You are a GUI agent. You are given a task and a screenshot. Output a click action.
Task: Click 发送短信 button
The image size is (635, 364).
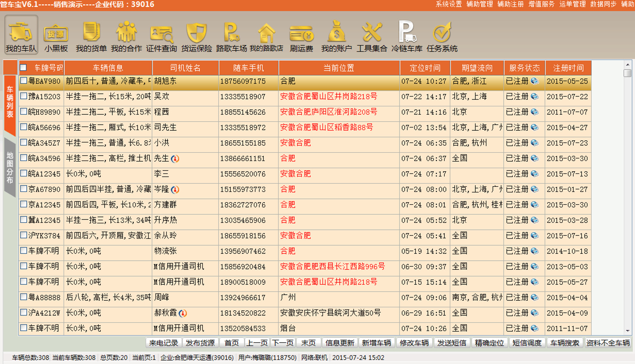click(x=452, y=343)
